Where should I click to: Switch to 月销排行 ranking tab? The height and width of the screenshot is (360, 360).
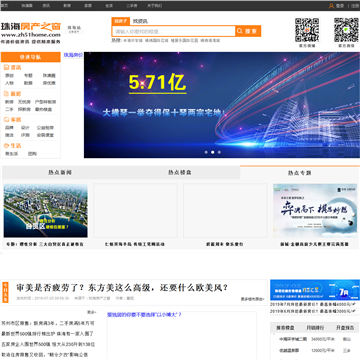[x=315, y=328]
